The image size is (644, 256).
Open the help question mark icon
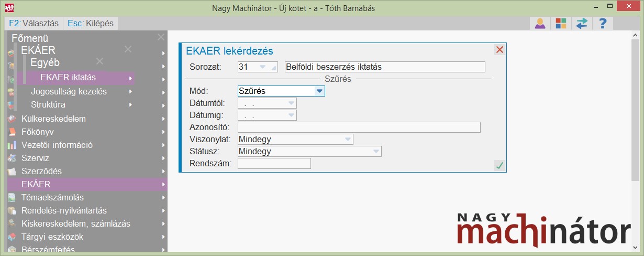(x=603, y=23)
